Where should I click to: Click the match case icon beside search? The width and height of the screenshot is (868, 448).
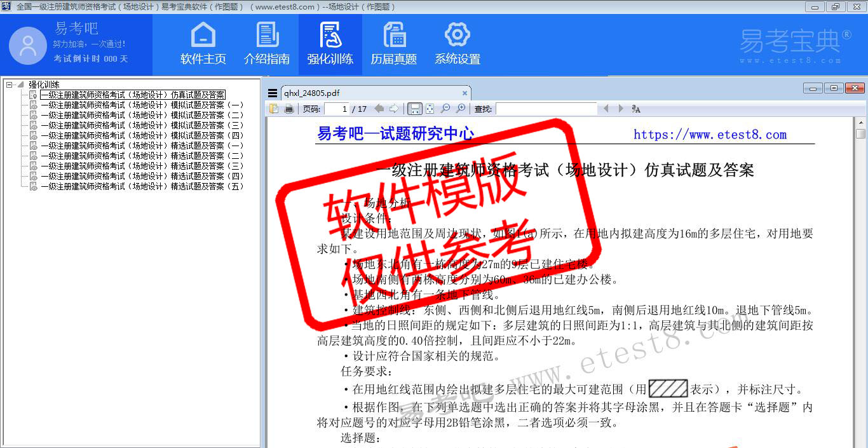click(636, 109)
